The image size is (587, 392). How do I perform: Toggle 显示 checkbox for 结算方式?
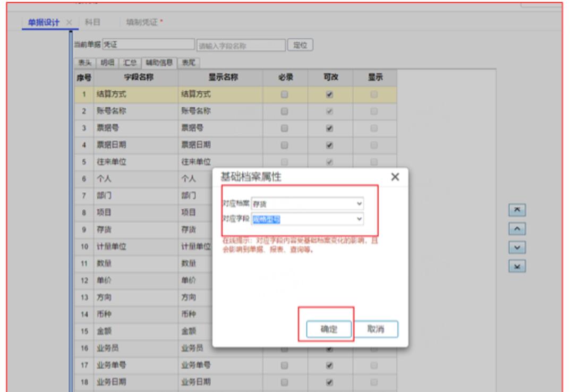pos(374,95)
